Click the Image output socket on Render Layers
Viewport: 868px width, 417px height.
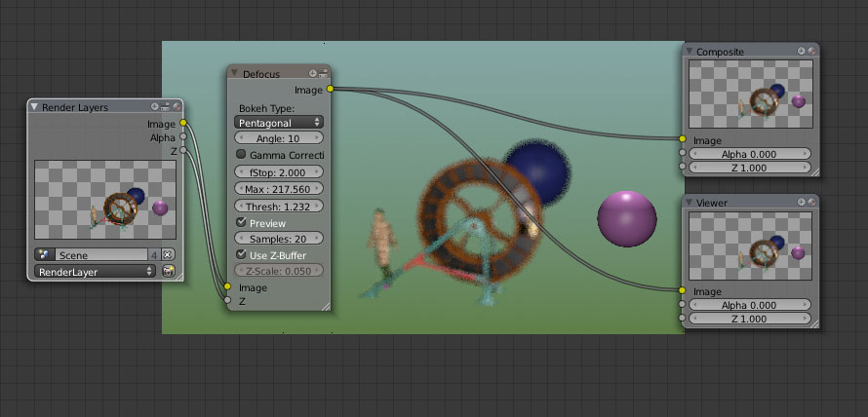click(x=183, y=124)
